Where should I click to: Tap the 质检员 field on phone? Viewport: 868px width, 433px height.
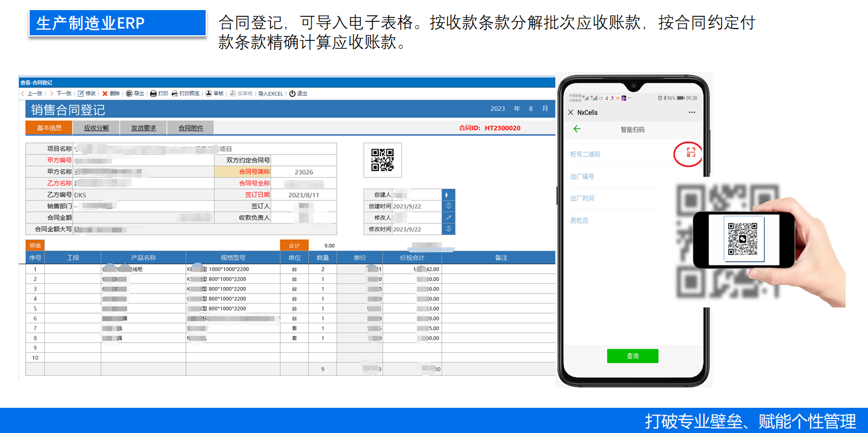pos(613,221)
